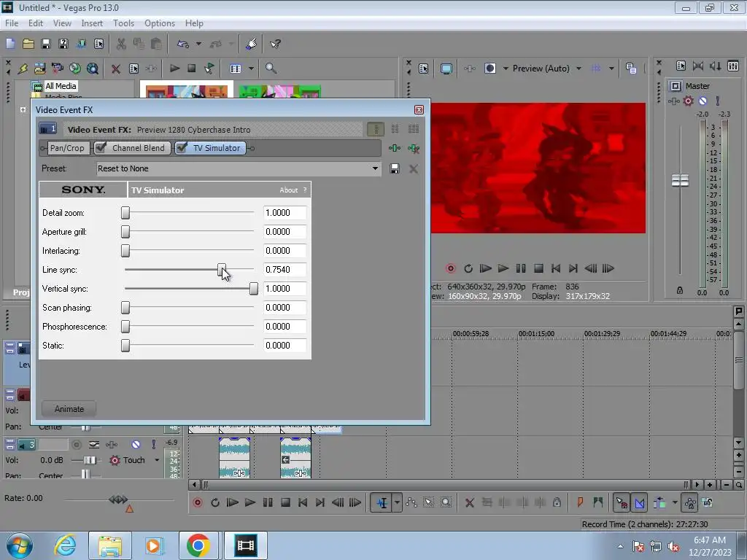
Task: Open Preview (Auto) quality dropdown
Action: tap(578, 69)
